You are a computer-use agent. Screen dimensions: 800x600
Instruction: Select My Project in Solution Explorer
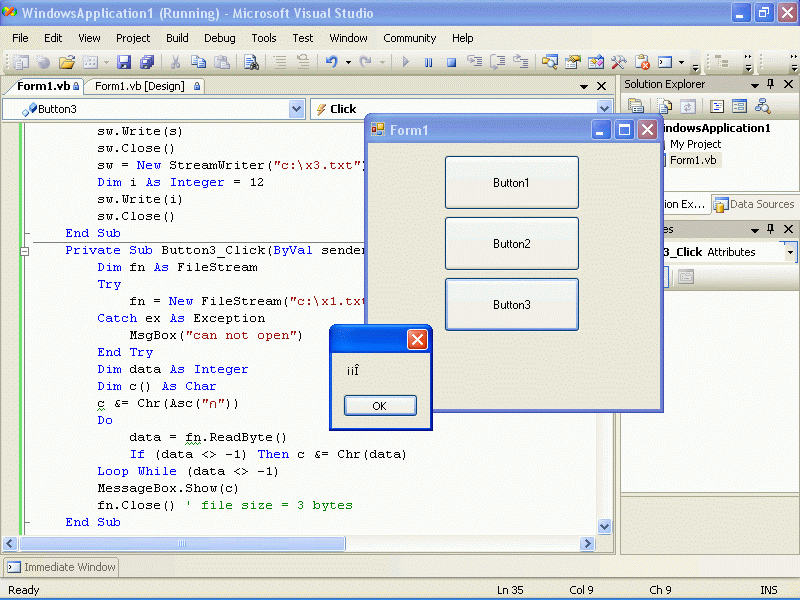[x=695, y=144]
